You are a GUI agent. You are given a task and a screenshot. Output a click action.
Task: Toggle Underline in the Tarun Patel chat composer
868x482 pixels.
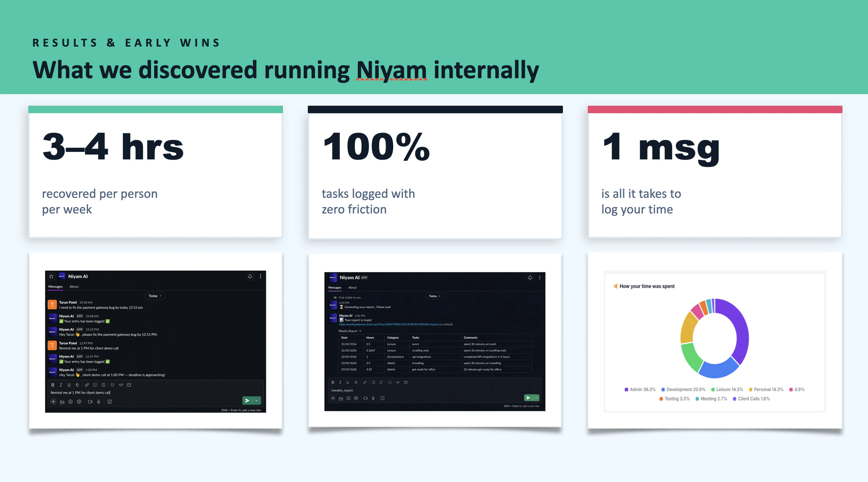point(69,385)
